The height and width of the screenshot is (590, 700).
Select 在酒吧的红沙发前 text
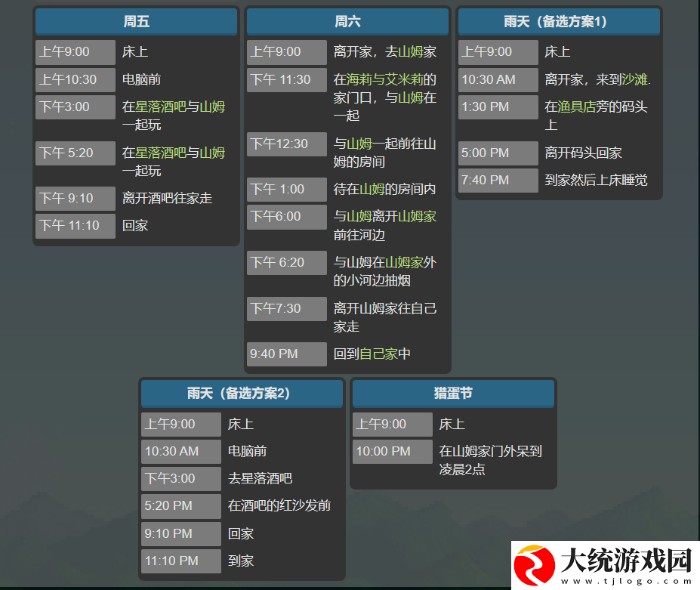click(279, 505)
